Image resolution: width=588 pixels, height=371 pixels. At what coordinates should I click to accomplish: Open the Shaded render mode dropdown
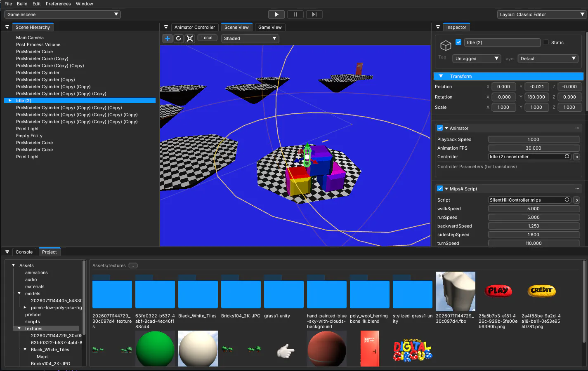click(250, 38)
